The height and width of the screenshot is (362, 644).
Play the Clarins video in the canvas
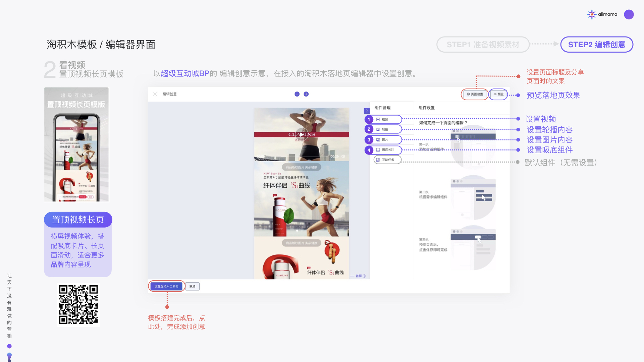pos(302,134)
